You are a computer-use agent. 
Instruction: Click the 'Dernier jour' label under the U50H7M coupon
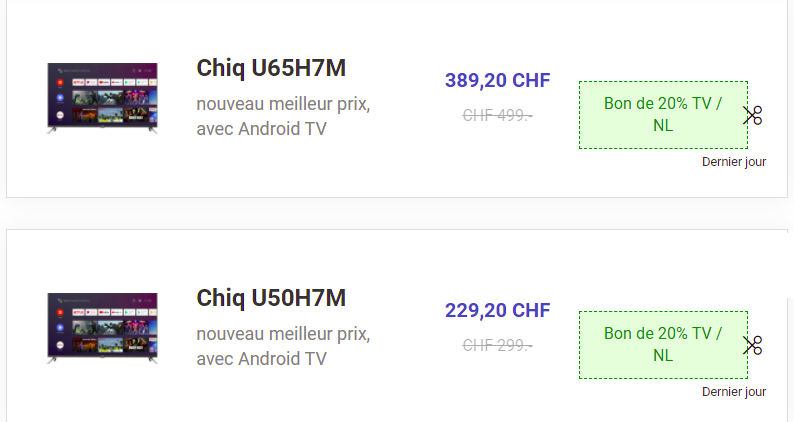tap(734, 392)
